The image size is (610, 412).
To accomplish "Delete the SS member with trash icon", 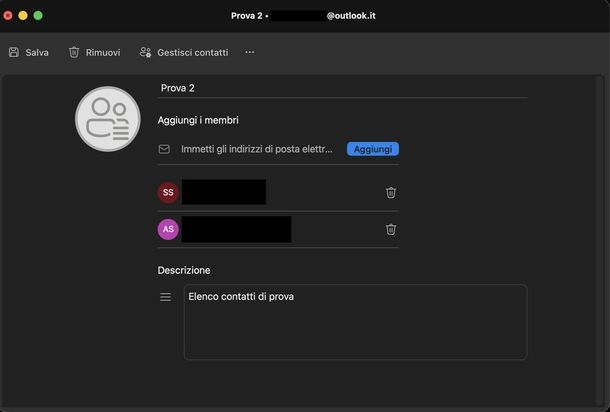I will click(x=391, y=193).
